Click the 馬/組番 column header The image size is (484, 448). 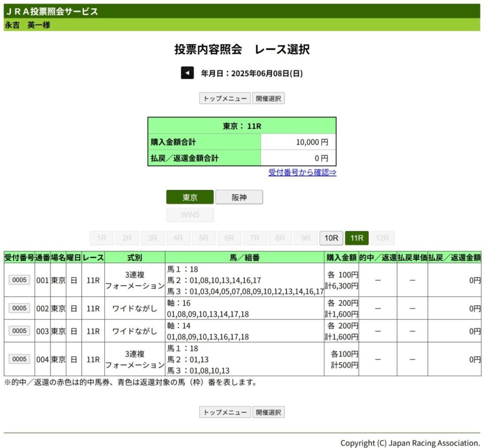pyautogui.click(x=244, y=257)
